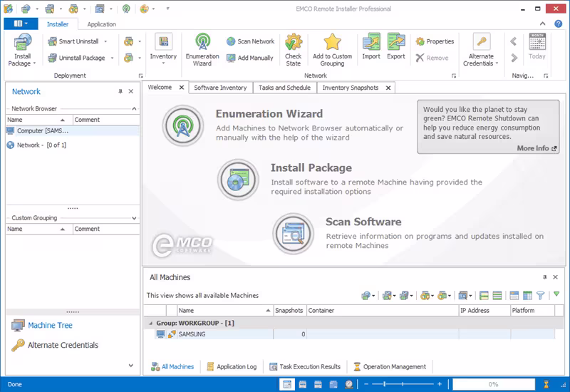Click the zoom in plus button

click(440, 384)
